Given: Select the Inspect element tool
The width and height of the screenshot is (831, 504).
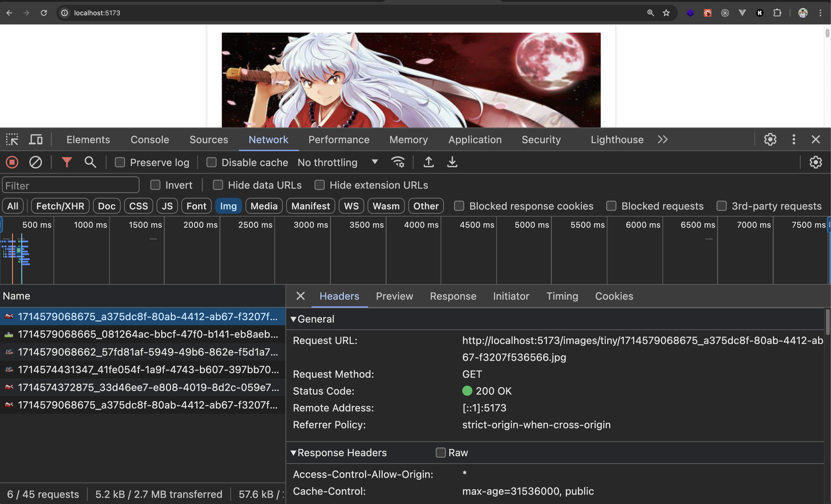Looking at the screenshot, I should (12, 139).
